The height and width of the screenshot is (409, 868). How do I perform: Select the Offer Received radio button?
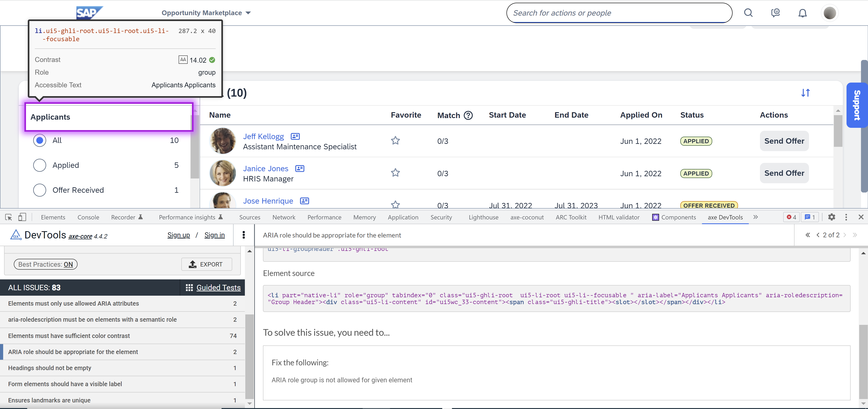point(40,190)
